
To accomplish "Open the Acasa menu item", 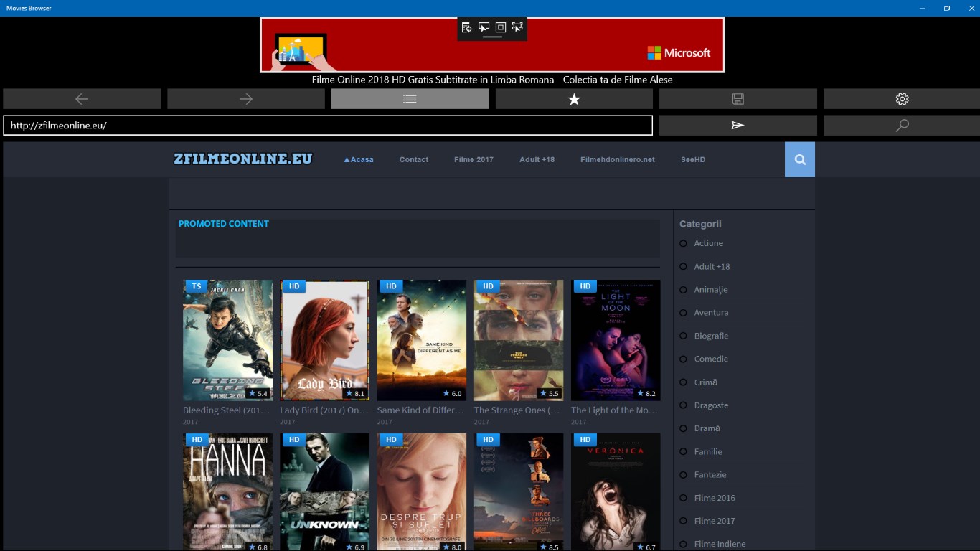I will pos(358,159).
